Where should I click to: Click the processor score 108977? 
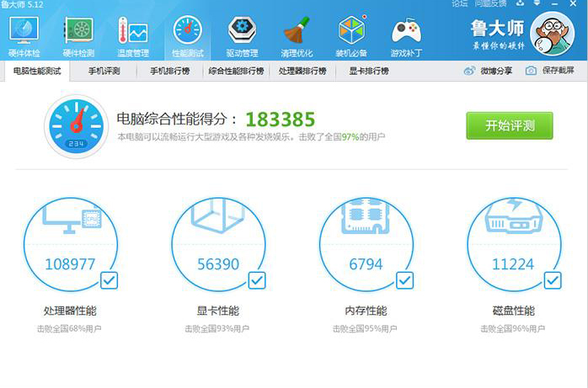tap(70, 264)
